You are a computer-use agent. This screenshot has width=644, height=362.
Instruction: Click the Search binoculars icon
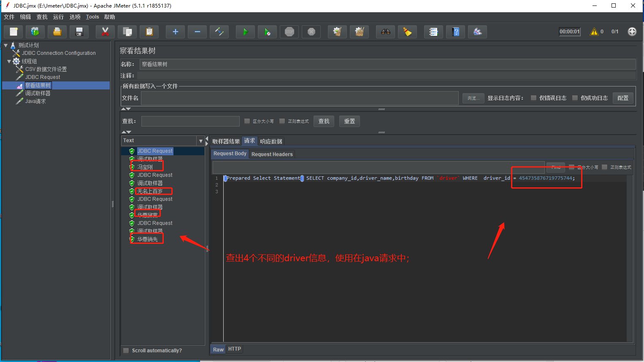point(385,32)
